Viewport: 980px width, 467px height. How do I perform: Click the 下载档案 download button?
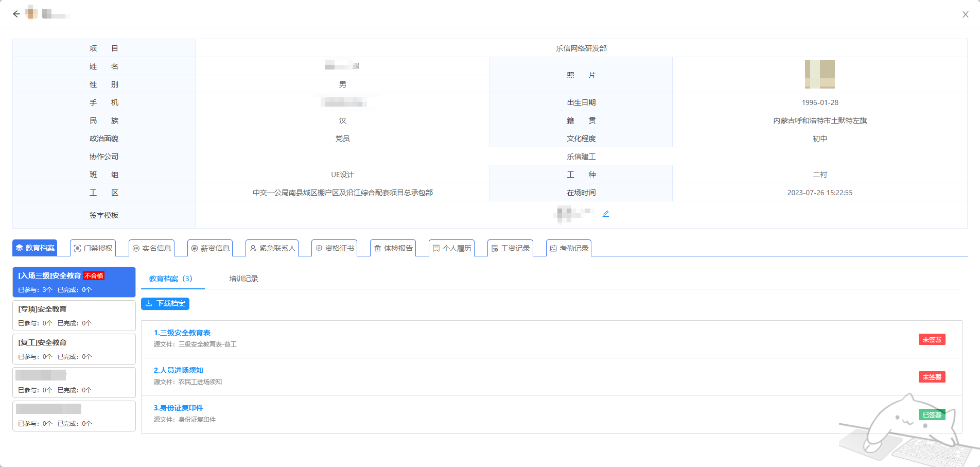[x=165, y=304]
